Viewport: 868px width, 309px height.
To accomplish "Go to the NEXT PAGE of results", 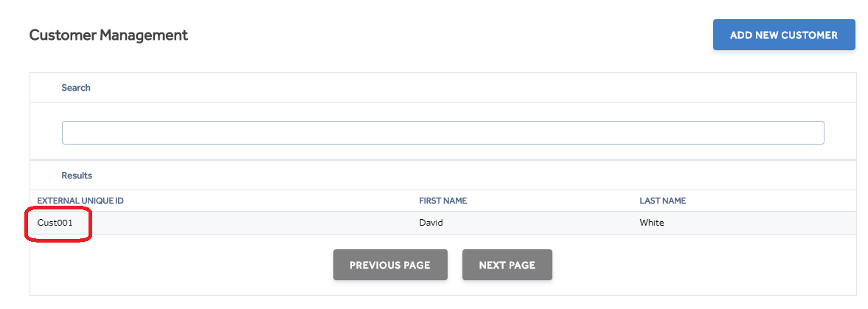I will [x=507, y=265].
